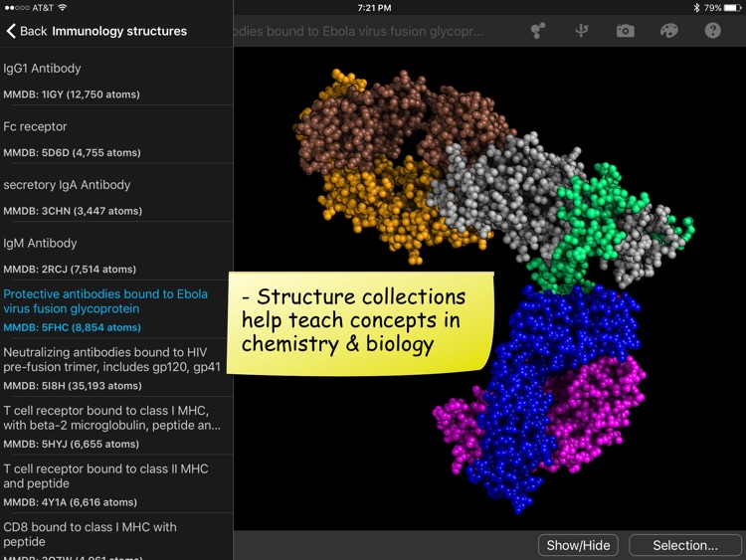Tap the Bluetooth status icon
Image resolution: width=746 pixels, height=560 pixels.
pos(696,8)
